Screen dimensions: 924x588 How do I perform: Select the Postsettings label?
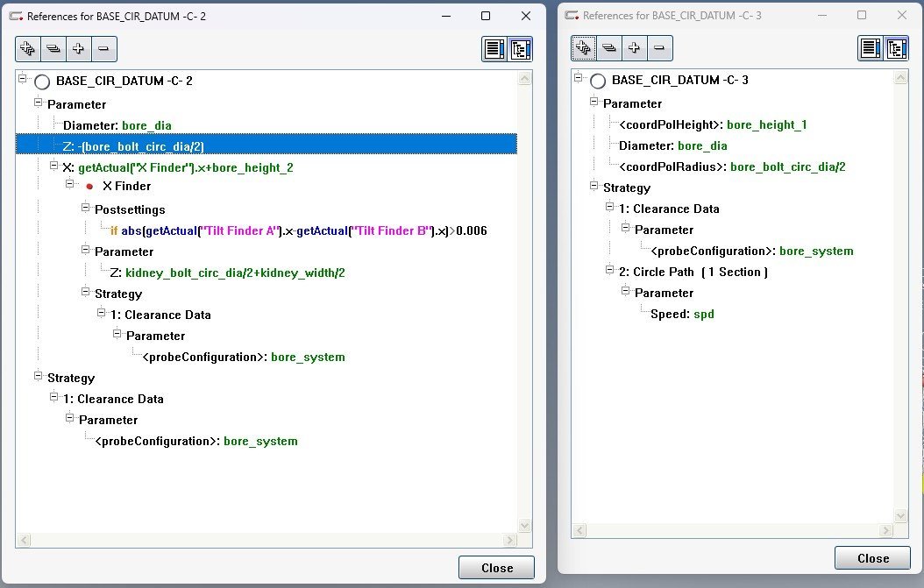tap(130, 209)
